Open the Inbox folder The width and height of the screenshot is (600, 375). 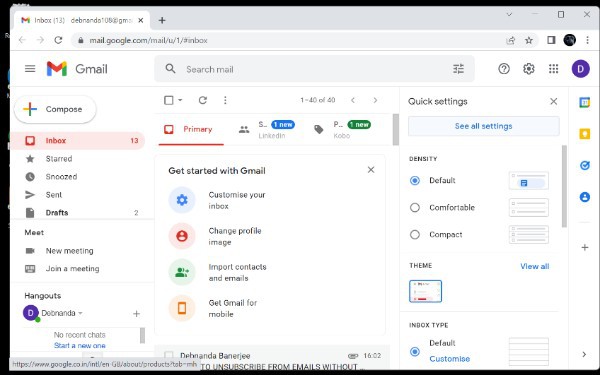79,140
